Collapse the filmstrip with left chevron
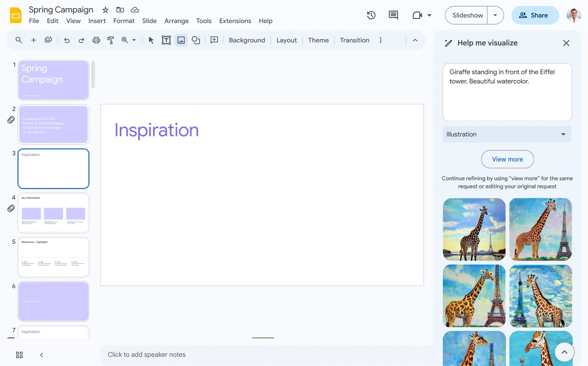 click(x=41, y=354)
